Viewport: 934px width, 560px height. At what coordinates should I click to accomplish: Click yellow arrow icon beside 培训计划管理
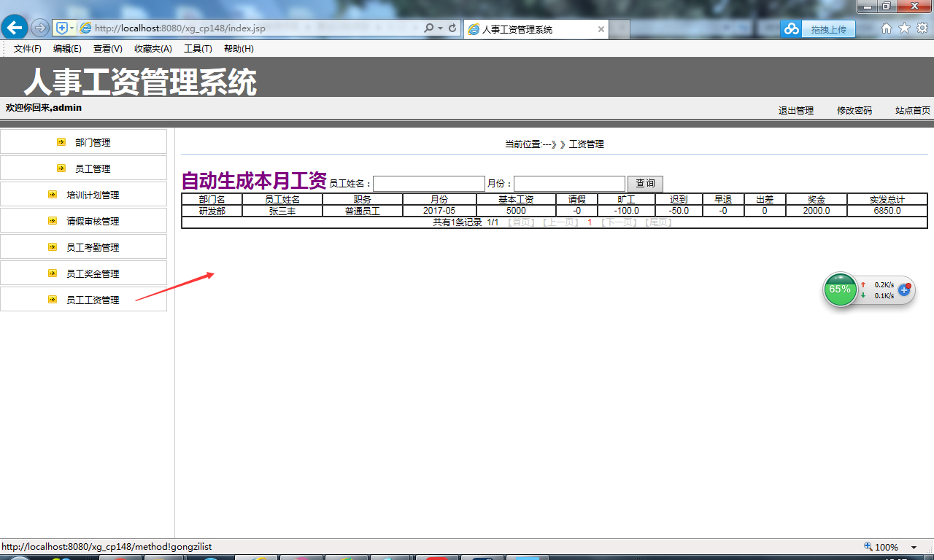(x=53, y=195)
